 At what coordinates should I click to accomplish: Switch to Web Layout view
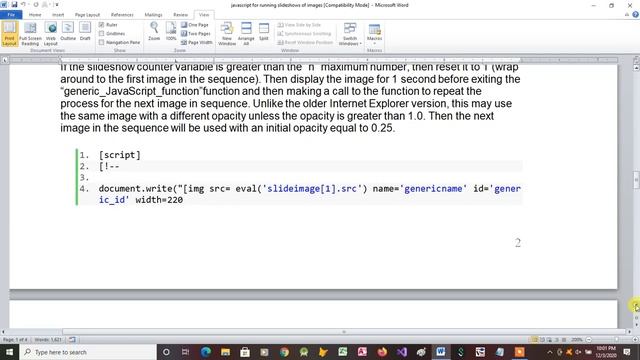pos(51,33)
